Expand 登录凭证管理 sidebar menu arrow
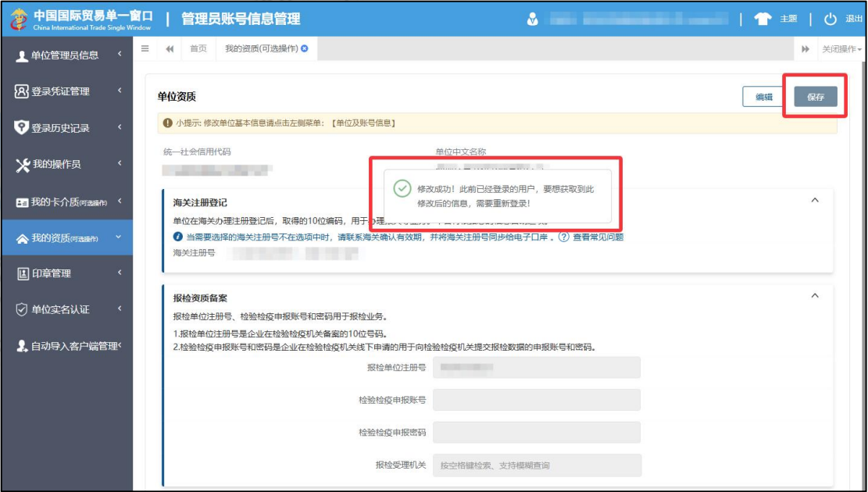This screenshot has height=492, width=868. pos(120,91)
